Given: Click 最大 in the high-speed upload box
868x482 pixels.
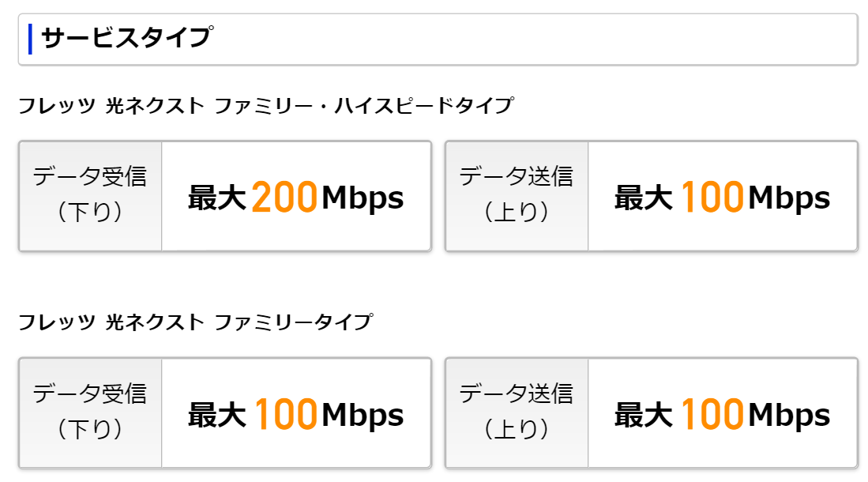Looking at the screenshot, I should point(644,198).
